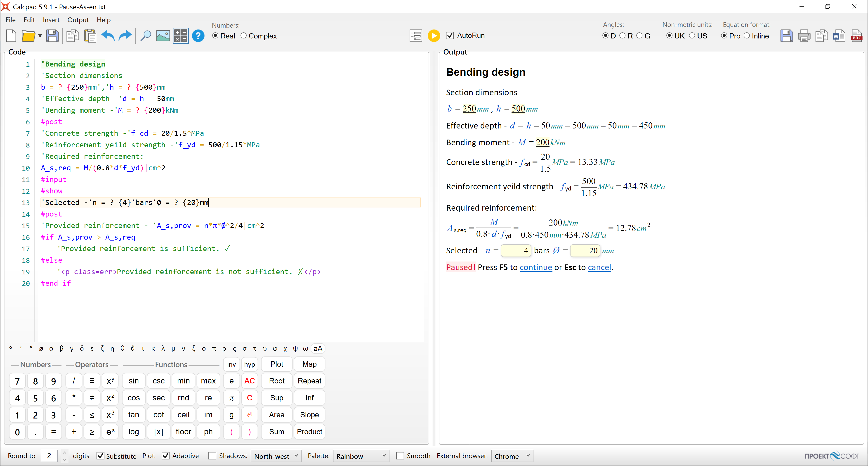Open the numeric keypad calculator panel
The width and height of the screenshot is (868, 466).
181,36
